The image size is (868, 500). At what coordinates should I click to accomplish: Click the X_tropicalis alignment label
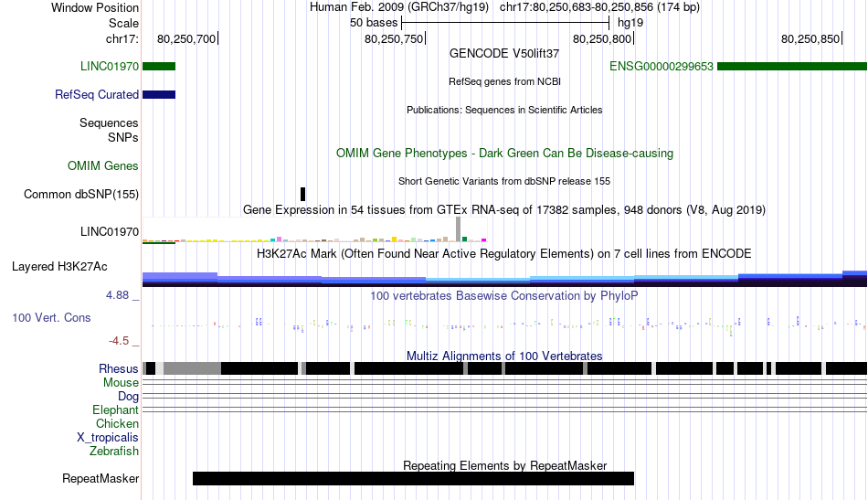tap(108, 438)
